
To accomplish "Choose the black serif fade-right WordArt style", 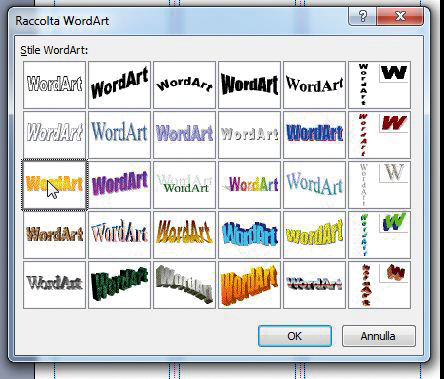I will 315,85.
